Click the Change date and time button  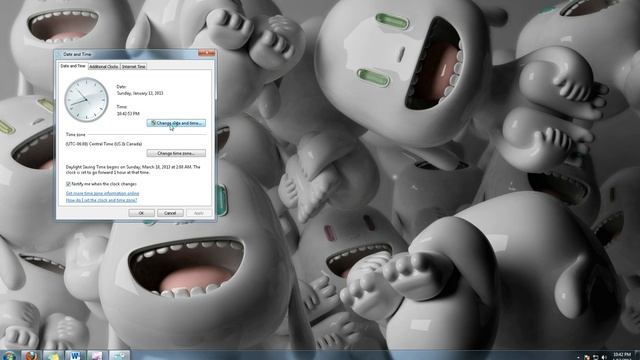[176, 123]
